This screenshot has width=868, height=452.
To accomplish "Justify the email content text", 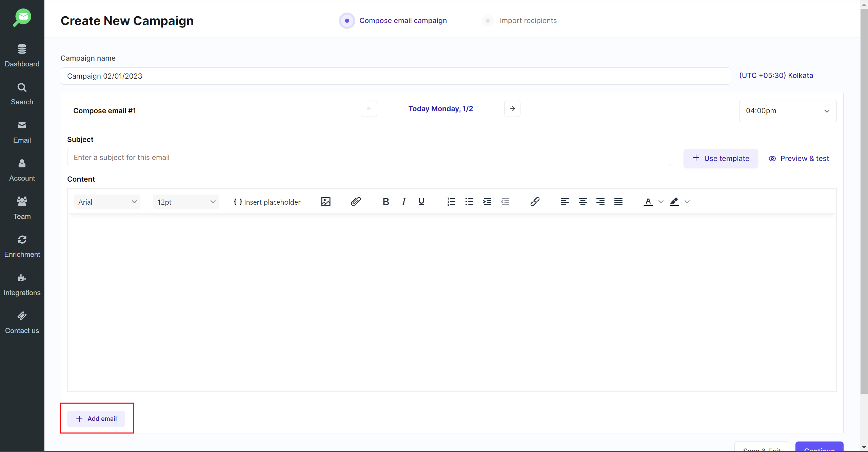I will coord(618,202).
